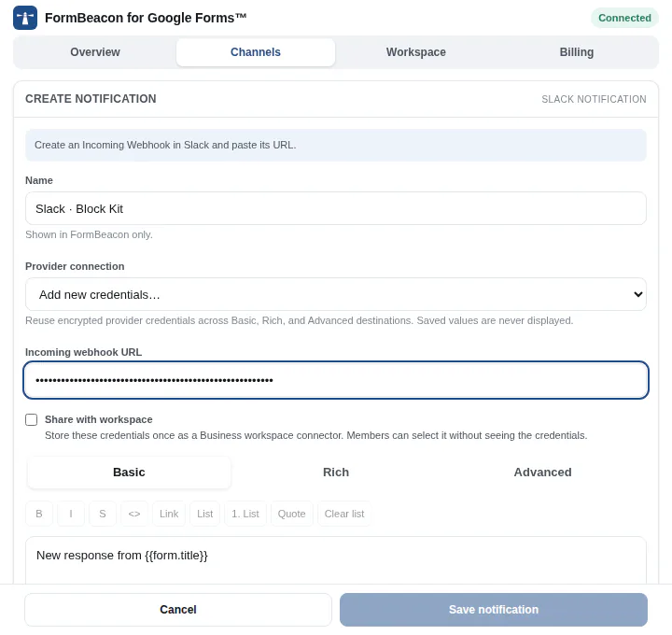Click the SLACK NOTIFICATION header label

[x=594, y=99]
